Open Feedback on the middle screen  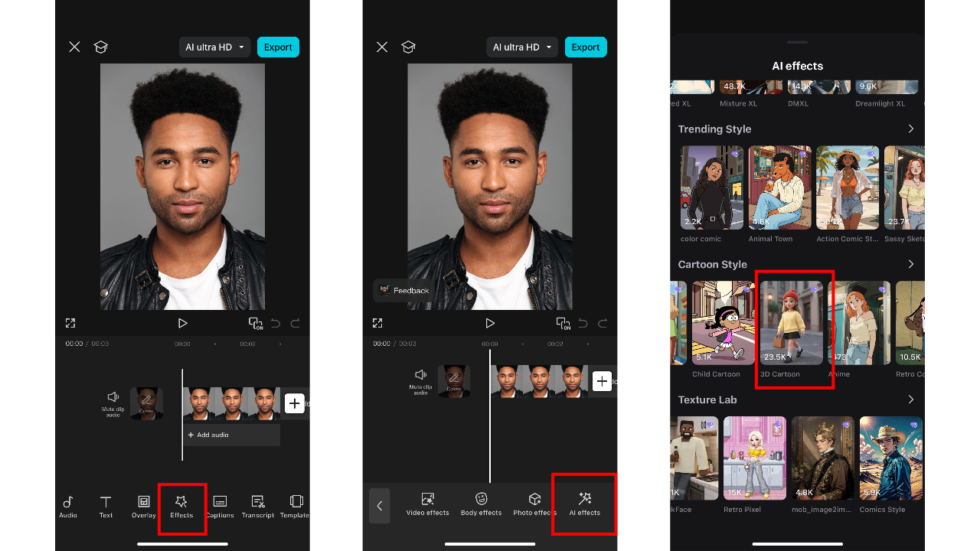(403, 291)
